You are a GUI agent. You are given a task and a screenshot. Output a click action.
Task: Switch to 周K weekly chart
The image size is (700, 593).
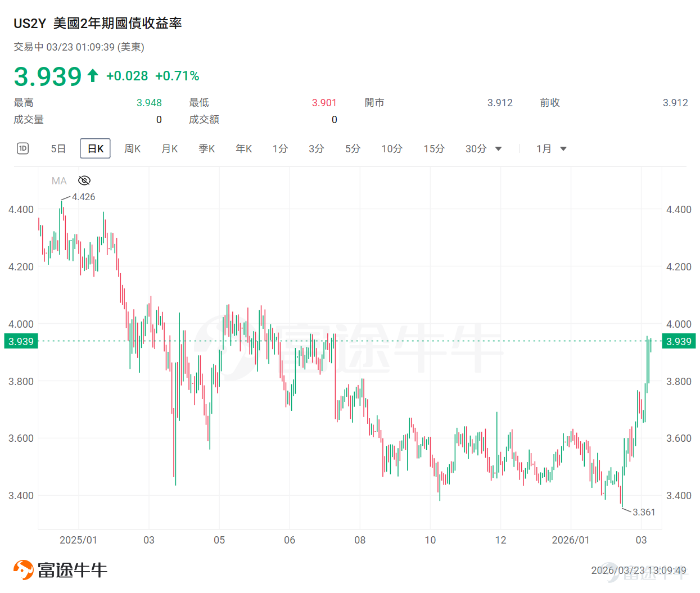click(x=133, y=148)
